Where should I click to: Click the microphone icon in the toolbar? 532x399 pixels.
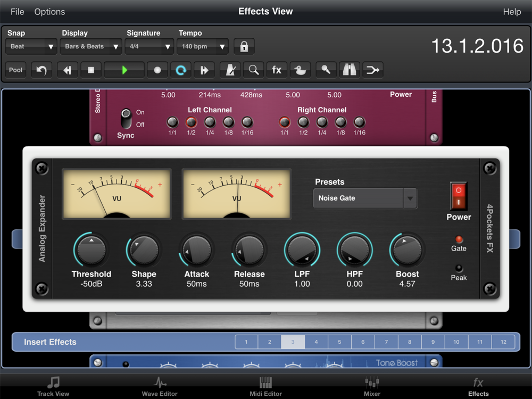point(326,70)
